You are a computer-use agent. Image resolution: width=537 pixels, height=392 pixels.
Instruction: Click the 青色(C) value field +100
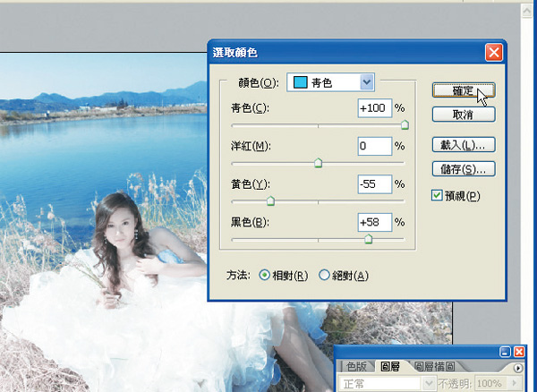point(375,108)
